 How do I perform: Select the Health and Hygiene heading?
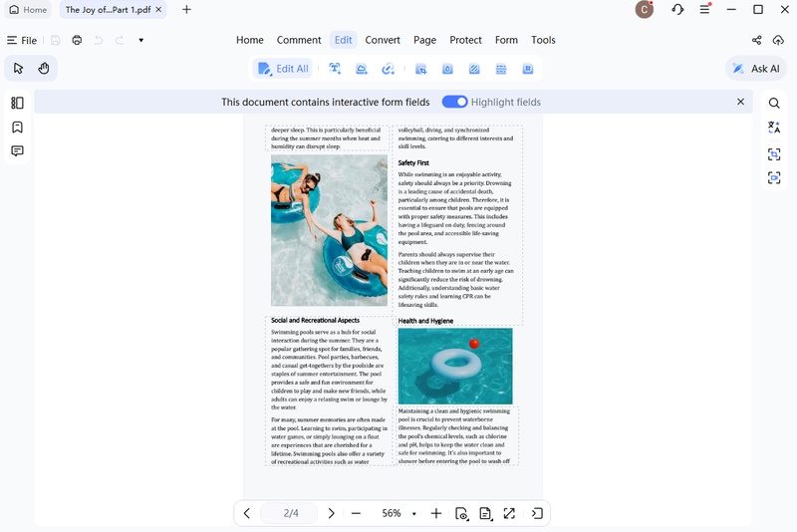(425, 321)
